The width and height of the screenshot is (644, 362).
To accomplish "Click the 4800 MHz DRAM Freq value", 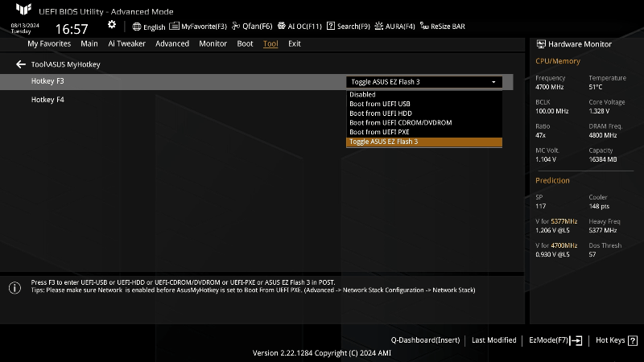I will 603,135.
